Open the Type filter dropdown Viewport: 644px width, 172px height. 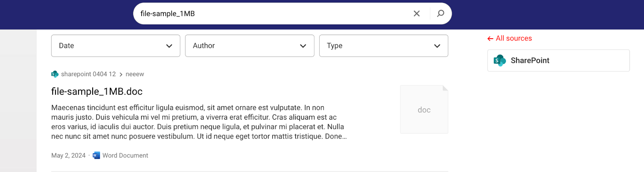click(384, 46)
